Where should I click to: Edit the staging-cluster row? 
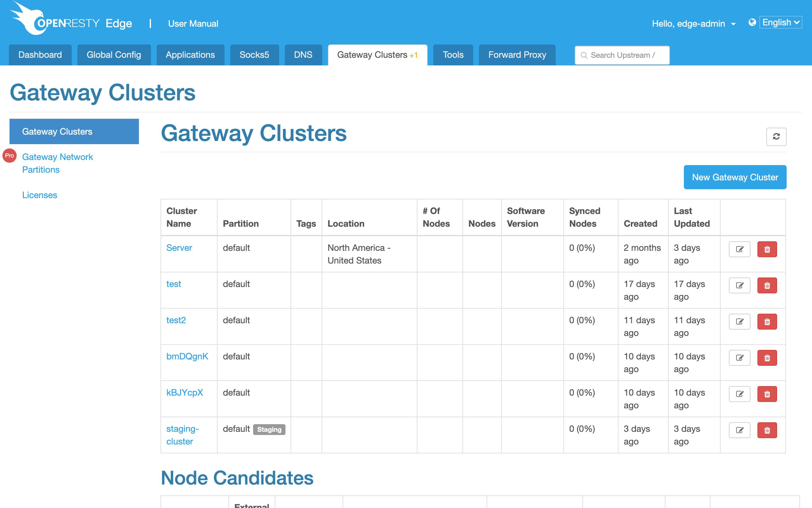pyautogui.click(x=740, y=430)
